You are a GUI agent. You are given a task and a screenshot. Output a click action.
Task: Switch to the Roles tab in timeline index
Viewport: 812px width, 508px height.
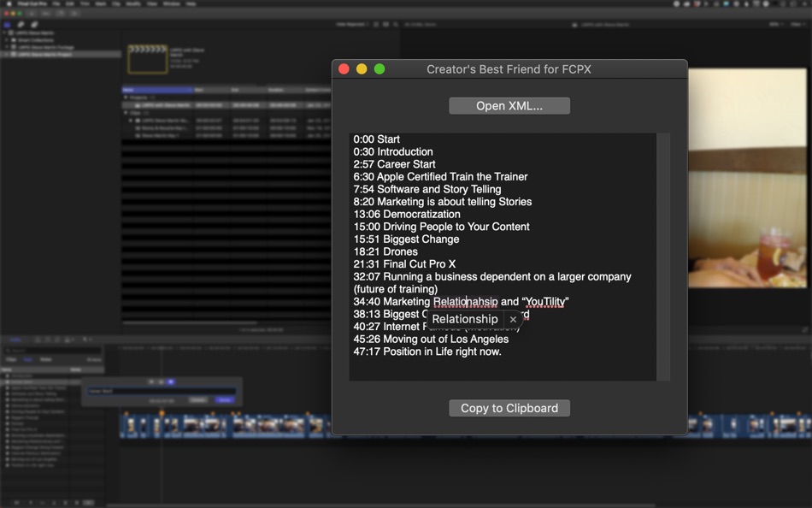coord(45,359)
